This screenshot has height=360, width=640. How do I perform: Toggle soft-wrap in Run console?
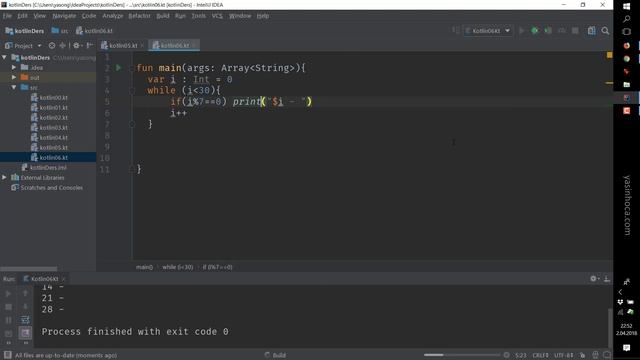tap(25, 320)
